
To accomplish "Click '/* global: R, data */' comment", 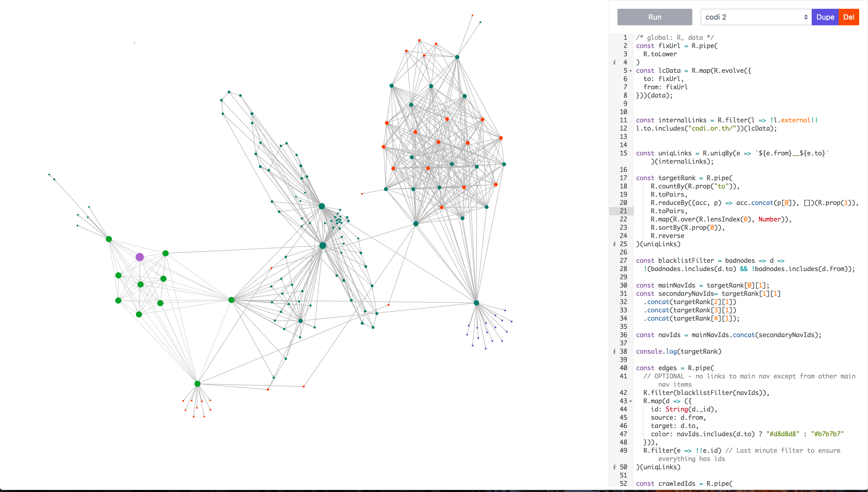I will click(x=675, y=37).
